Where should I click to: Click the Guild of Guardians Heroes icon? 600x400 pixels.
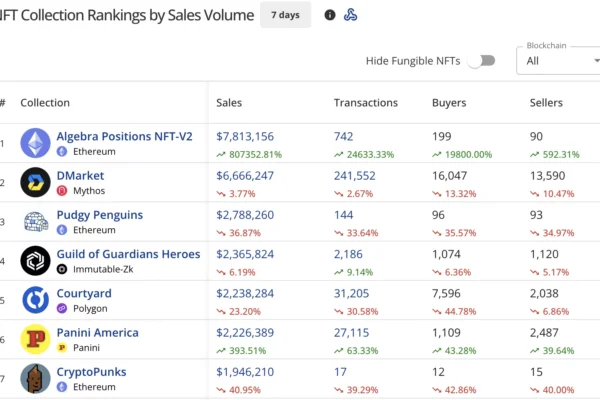[x=36, y=260]
